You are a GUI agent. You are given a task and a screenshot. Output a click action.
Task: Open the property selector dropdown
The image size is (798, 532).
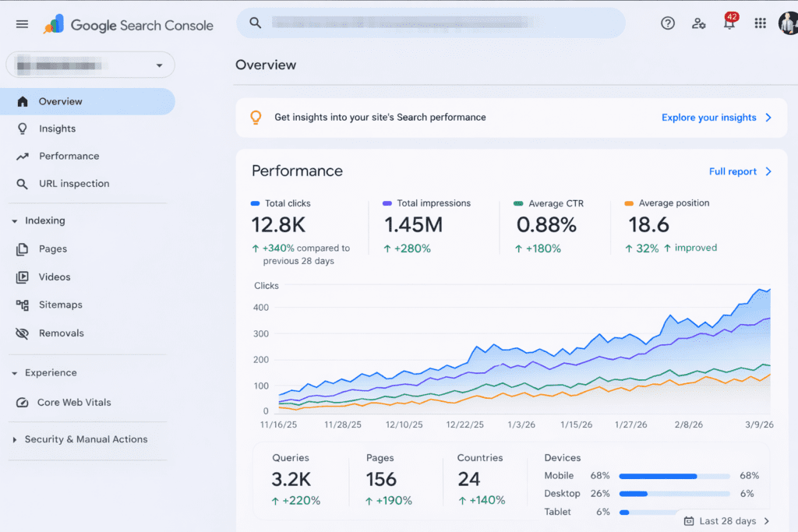click(90, 65)
